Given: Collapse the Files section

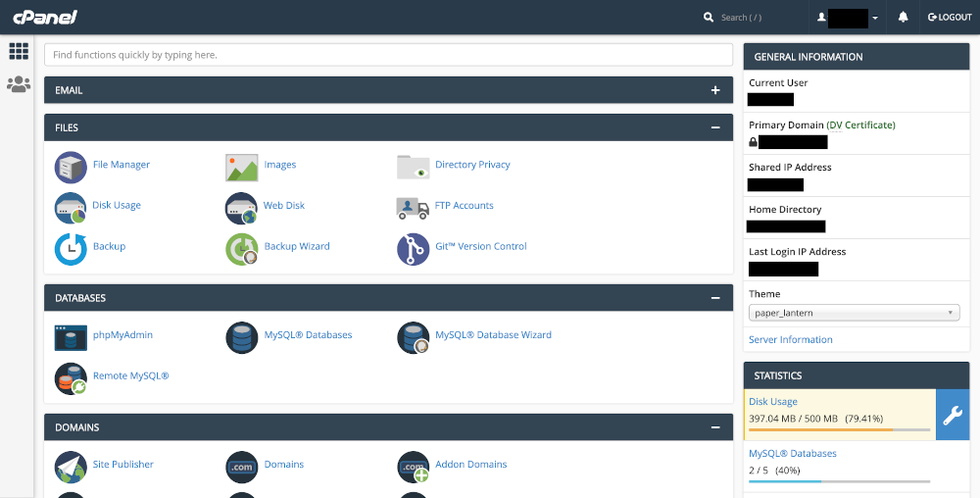Looking at the screenshot, I should click(x=715, y=127).
